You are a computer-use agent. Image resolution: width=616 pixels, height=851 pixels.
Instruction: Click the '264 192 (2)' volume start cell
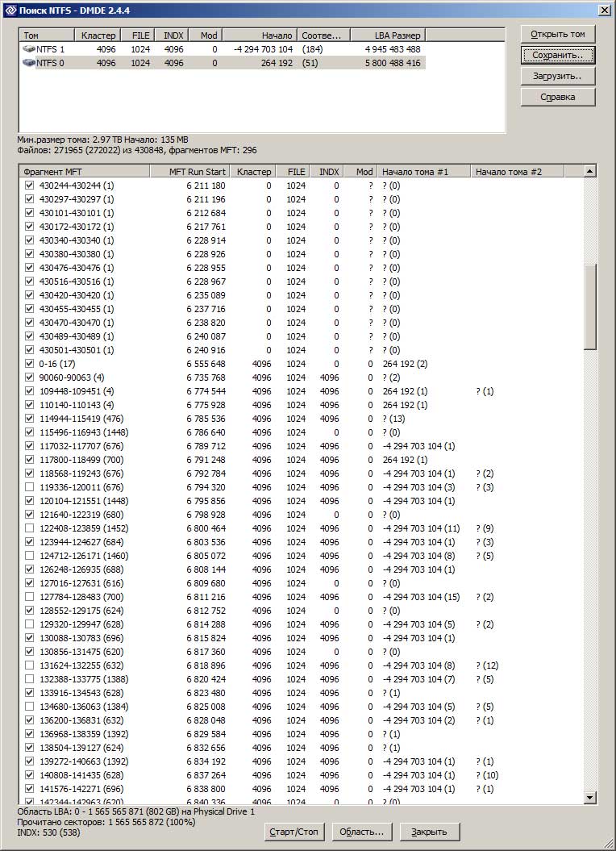(x=405, y=364)
